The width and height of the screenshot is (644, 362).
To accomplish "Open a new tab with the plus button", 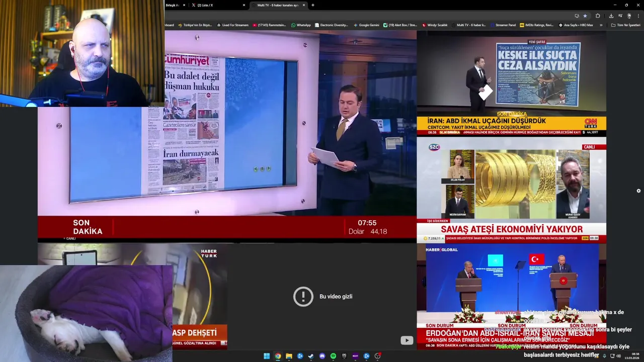I will tap(313, 5).
